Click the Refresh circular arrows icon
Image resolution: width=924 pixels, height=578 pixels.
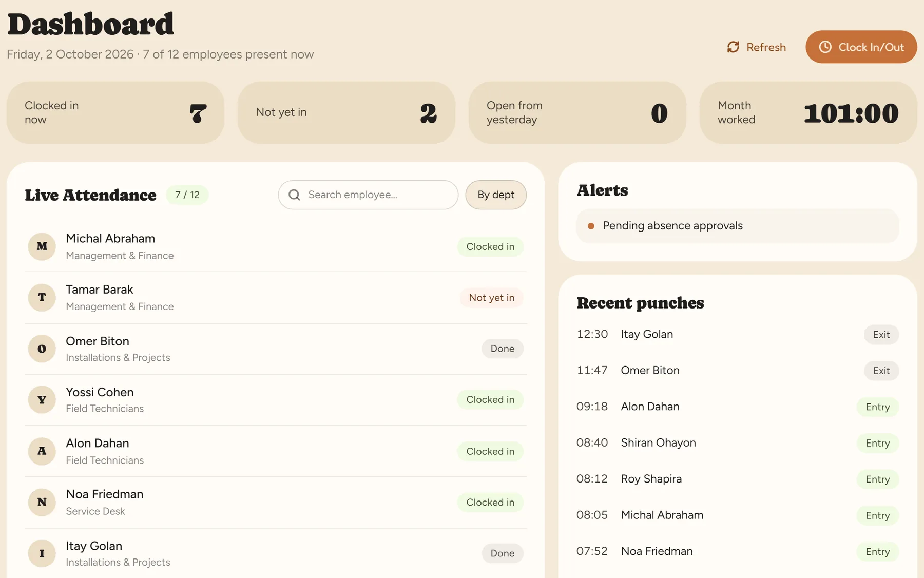tap(733, 47)
